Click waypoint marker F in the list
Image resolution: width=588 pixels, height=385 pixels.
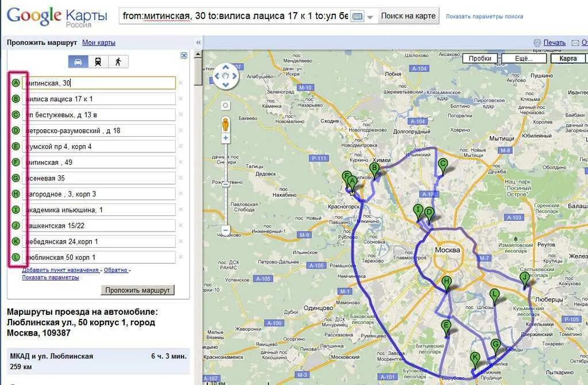click(x=16, y=162)
